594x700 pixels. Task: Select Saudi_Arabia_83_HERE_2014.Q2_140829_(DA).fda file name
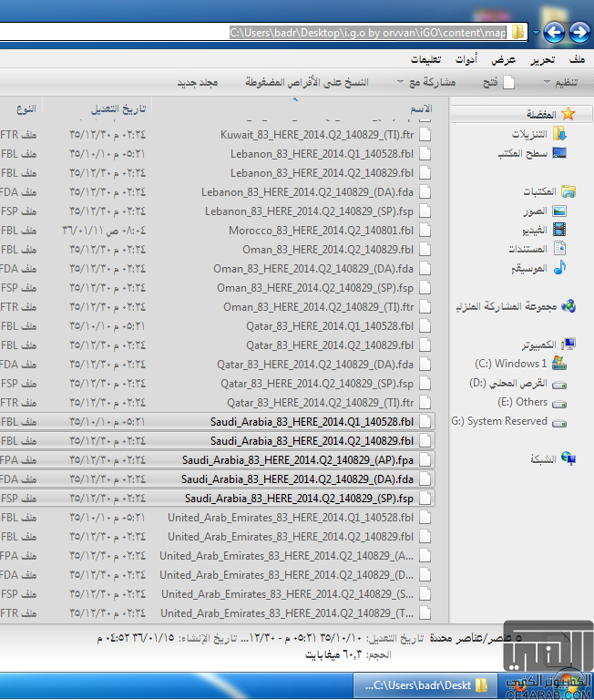coord(297,479)
